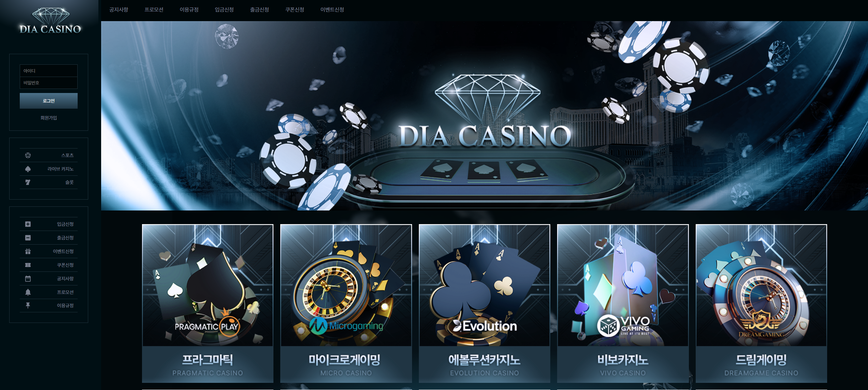This screenshot has width=868, height=390.
Task: Click the pushpin rules icon in sidebar
Action: pos(28,306)
